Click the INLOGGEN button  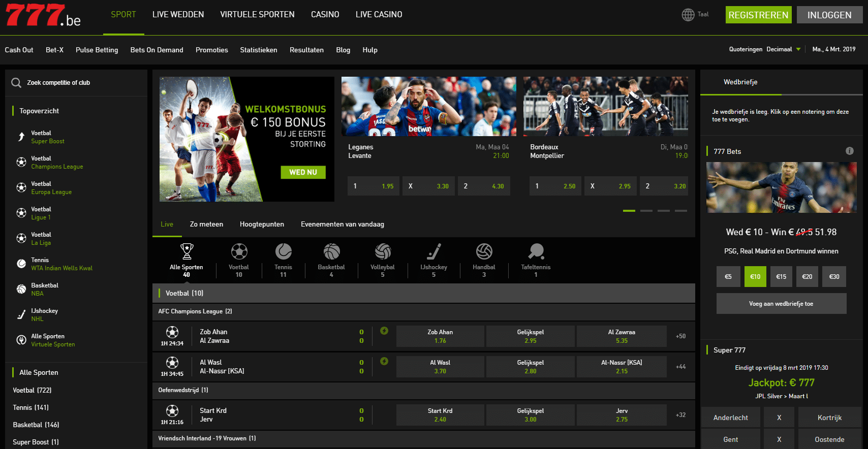tap(829, 15)
